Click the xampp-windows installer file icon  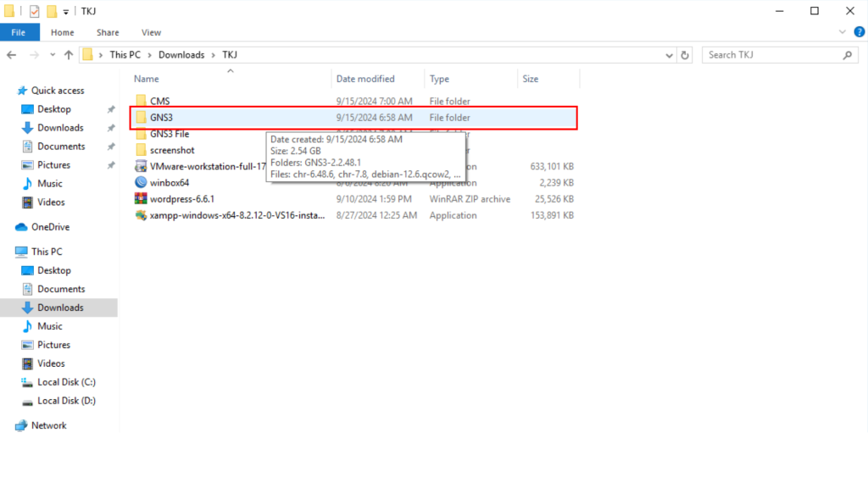point(142,215)
